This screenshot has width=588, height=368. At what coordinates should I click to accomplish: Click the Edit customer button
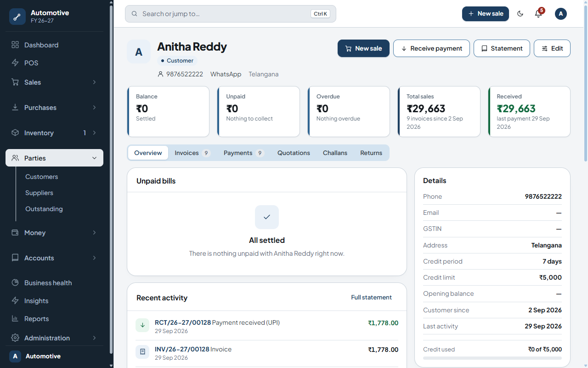point(552,48)
